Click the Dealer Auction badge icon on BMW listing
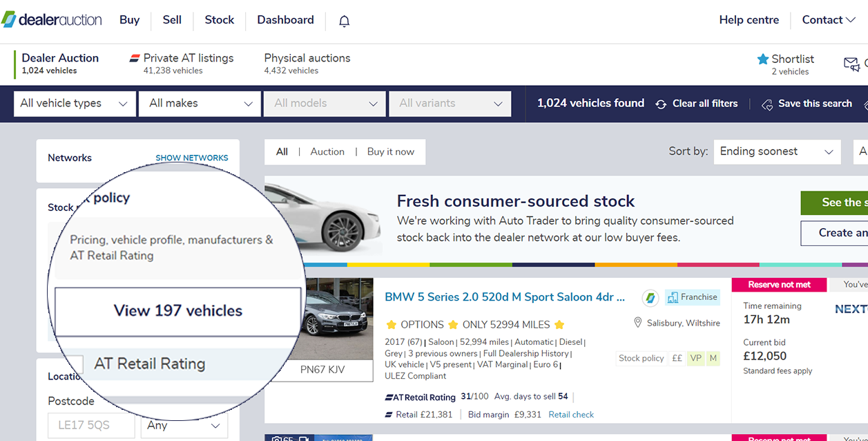This screenshot has width=868, height=441. tap(650, 298)
